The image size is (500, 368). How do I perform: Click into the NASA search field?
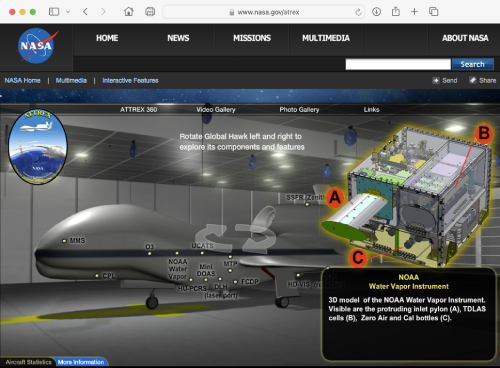click(398, 64)
